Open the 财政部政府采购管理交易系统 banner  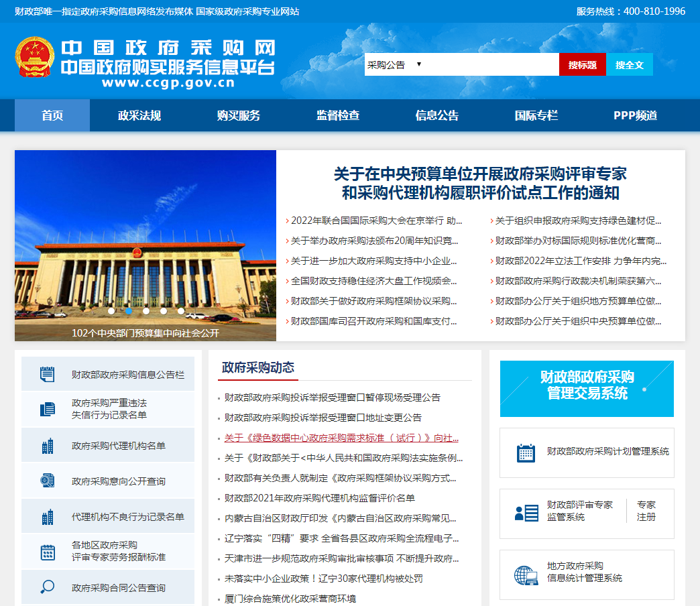587,389
